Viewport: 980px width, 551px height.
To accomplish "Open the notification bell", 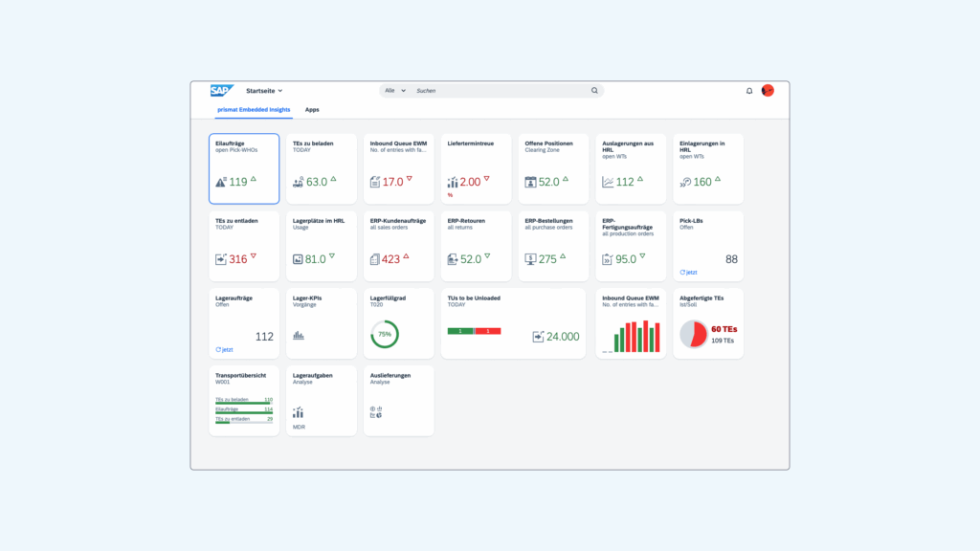I will coord(749,91).
